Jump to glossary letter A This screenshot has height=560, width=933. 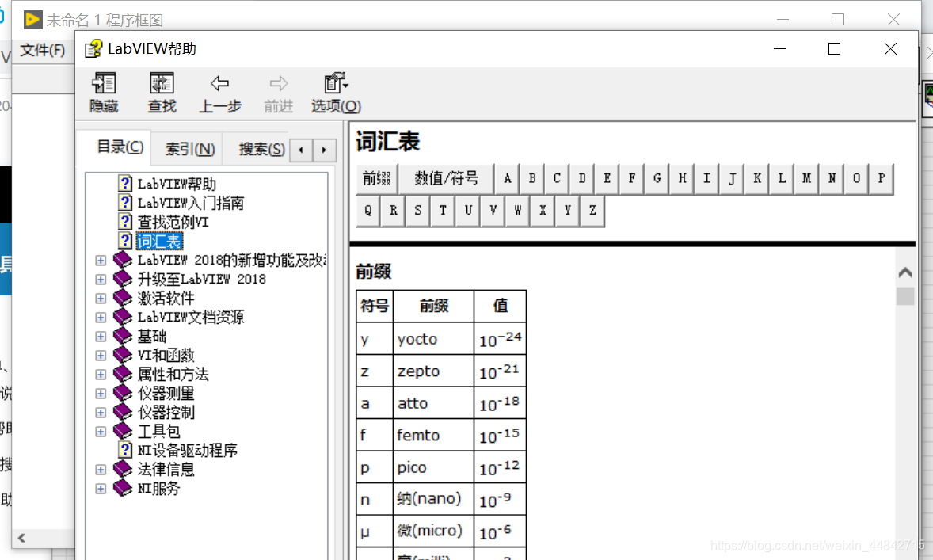pos(507,178)
